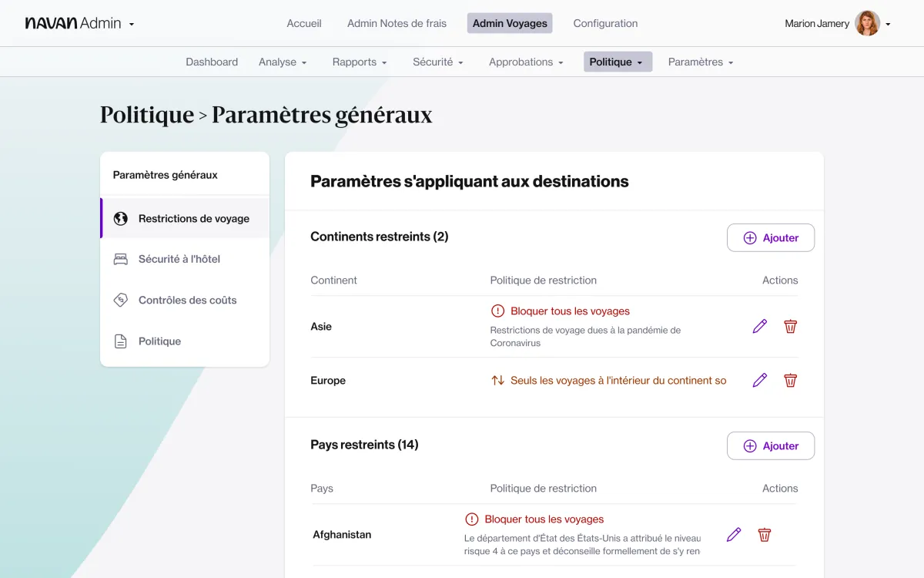The height and width of the screenshot is (578, 924).
Task: Click the pencil edit icon for Asie
Action: [760, 326]
